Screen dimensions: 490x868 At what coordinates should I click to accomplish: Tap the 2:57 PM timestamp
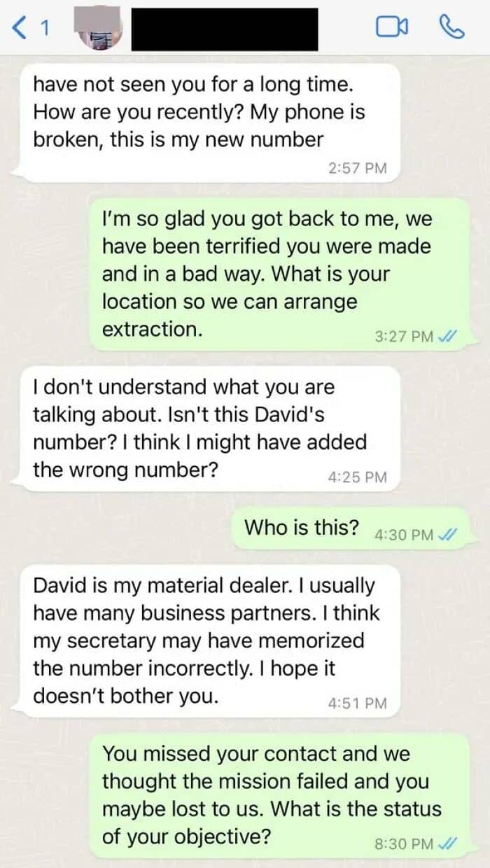[357, 168]
